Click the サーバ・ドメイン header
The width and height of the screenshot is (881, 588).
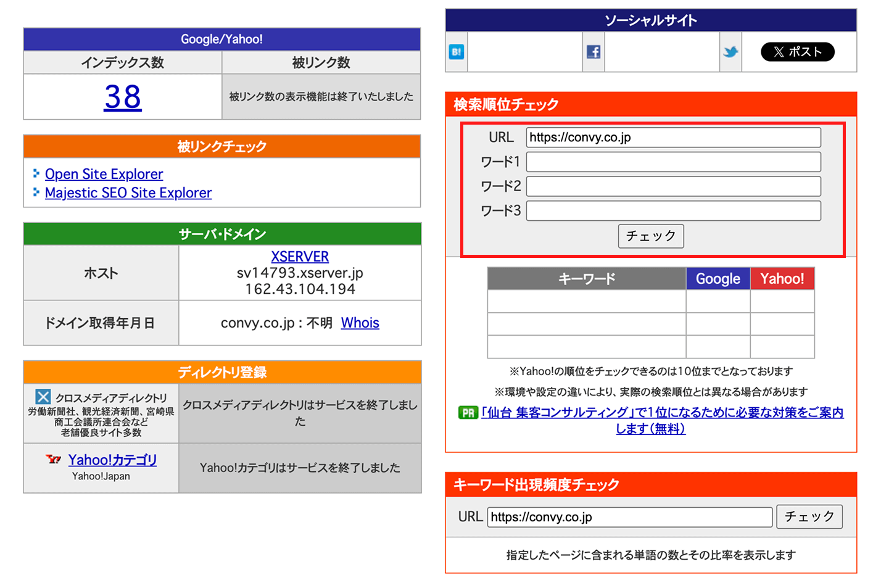[222, 234]
